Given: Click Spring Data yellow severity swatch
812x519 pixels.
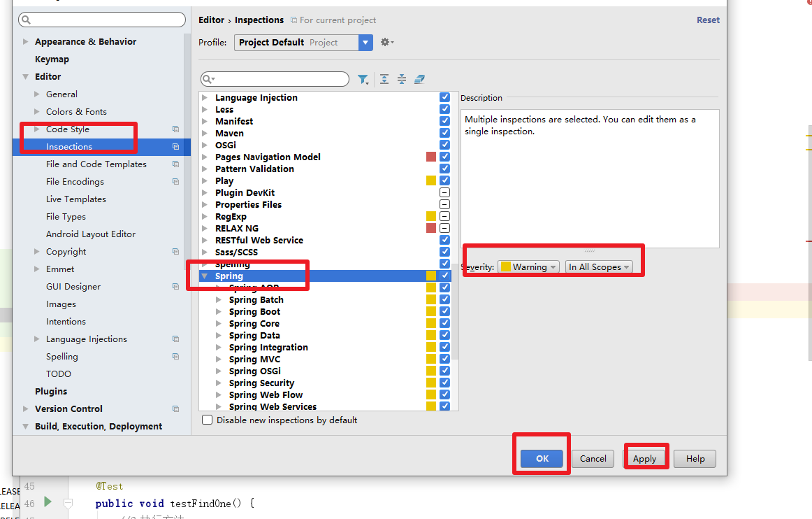Looking at the screenshot, I should click(431, 336).
